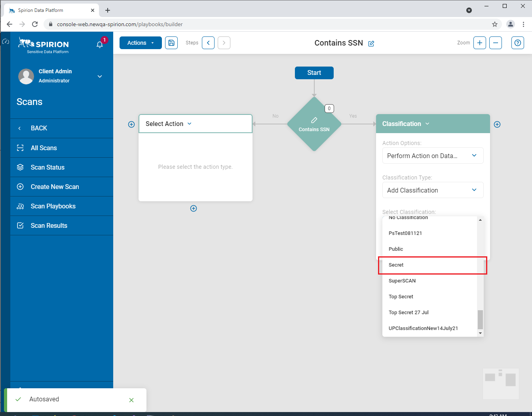Open the tab search dropdown in Chrome
Screen dimensions: 532x416
469,10
